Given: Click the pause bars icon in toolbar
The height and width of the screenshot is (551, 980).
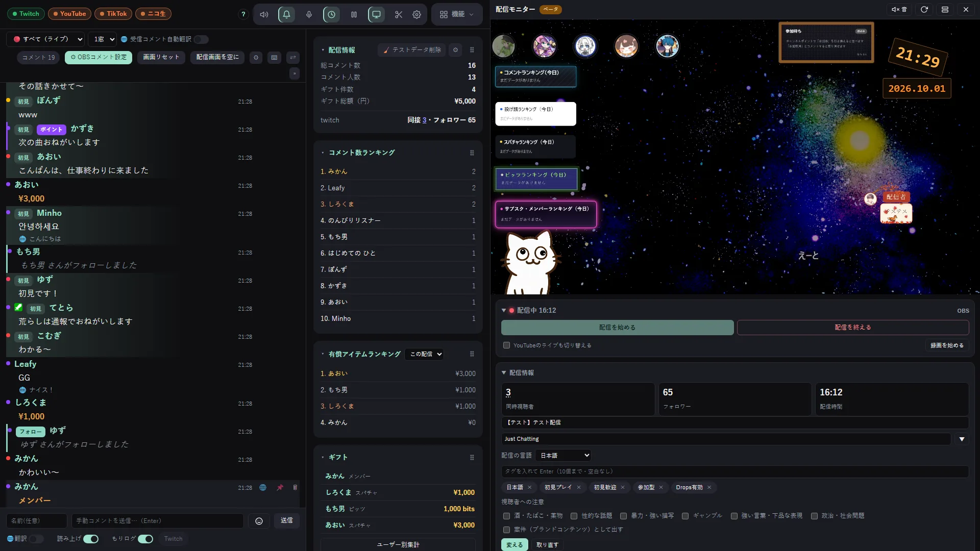Looking at the screenshot, I should click(x=354, y=14).
